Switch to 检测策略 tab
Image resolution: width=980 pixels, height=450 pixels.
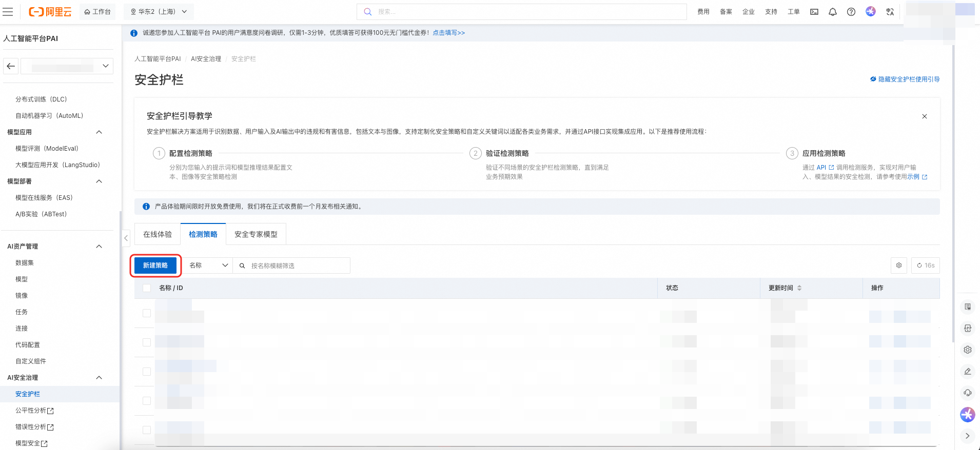coord(203,234)
